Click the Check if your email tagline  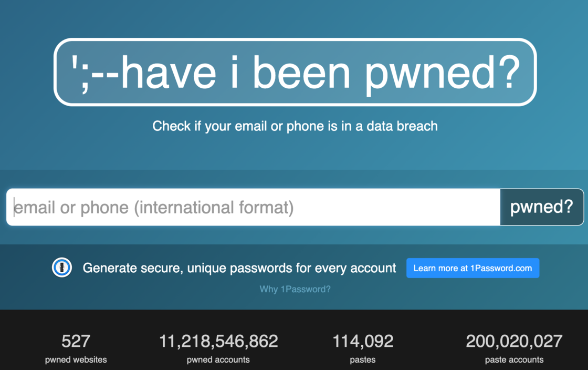click(295, 126)
